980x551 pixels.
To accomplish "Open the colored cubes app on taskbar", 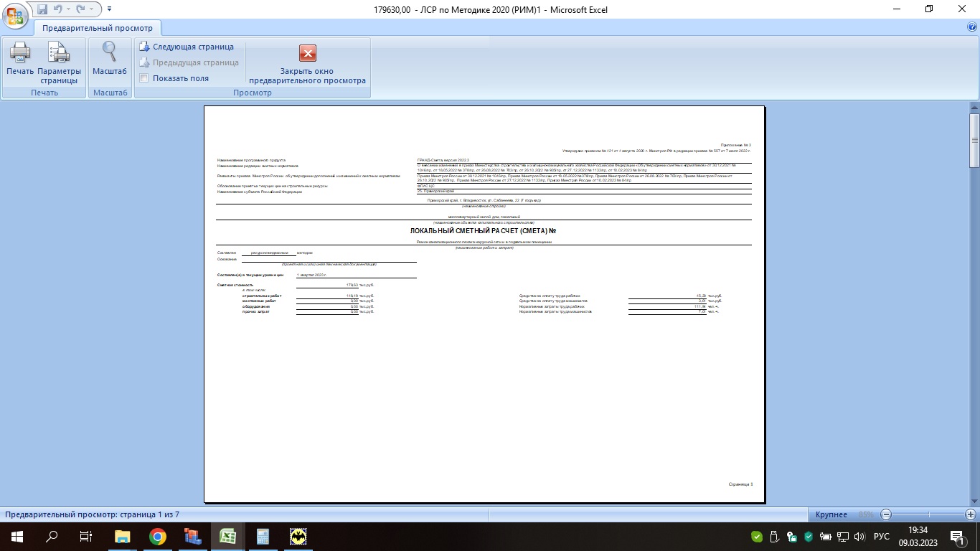I will pyautogui.click(x=192, y=536).
